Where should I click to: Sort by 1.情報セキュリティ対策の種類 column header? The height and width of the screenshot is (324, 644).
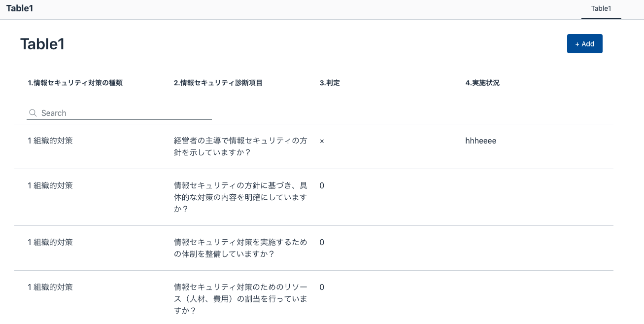tap(75, 83)
